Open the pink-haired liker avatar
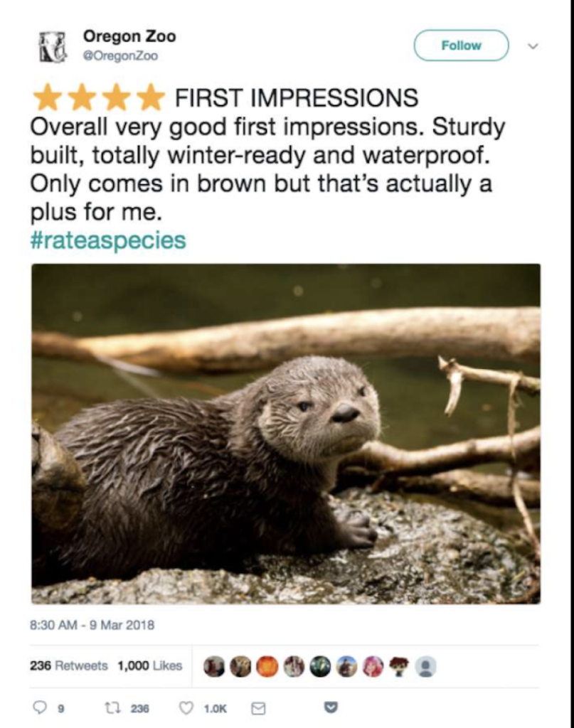The image size is (574, 728). pos(373,667)
